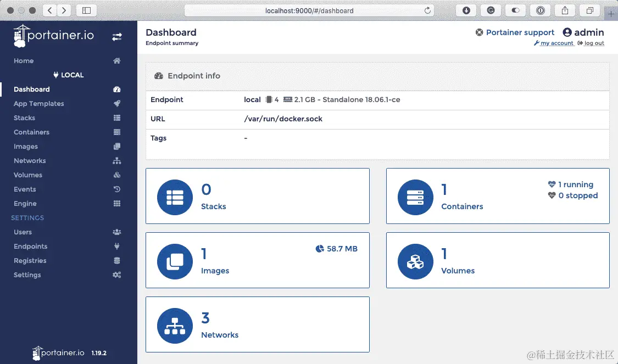618x364 pixels.
Task: Toggle the browser sidebar button
Action: 86,10
